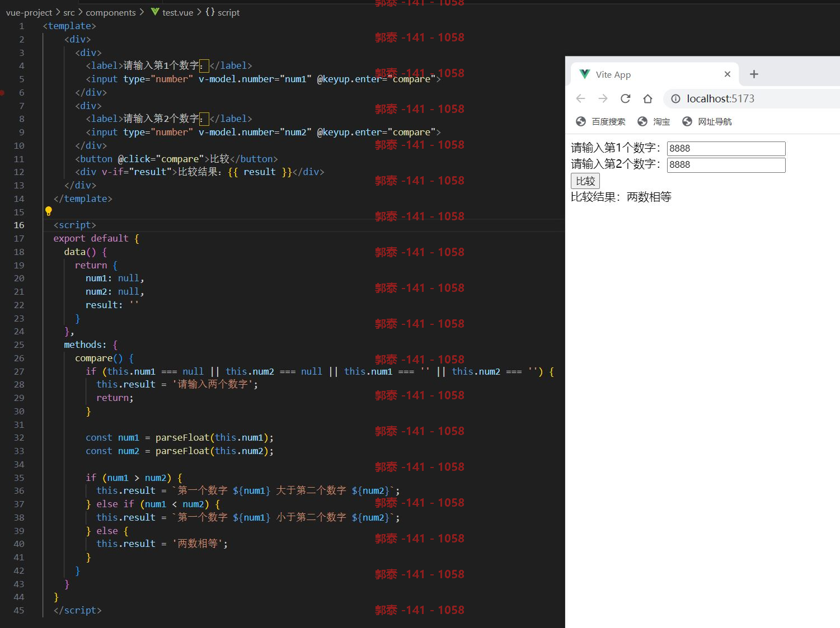
Task: Click the </script> tag on line 45
Action: click(x=77, y=610)
